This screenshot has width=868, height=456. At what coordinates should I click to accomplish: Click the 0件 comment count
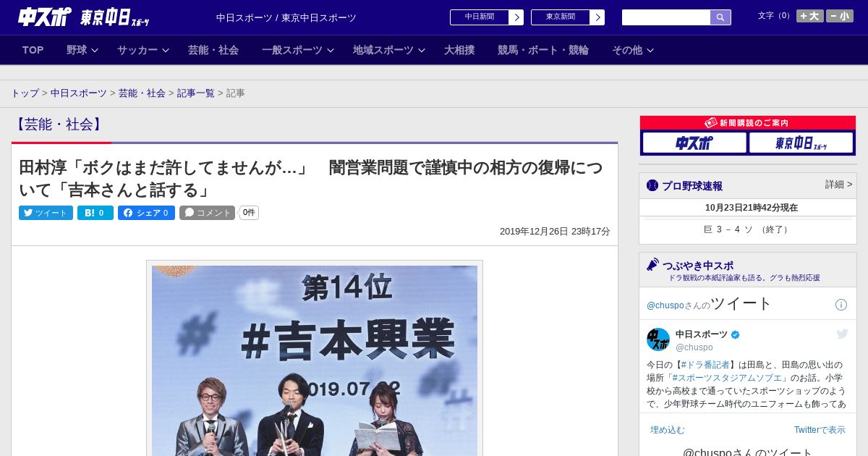pos(249,213)
